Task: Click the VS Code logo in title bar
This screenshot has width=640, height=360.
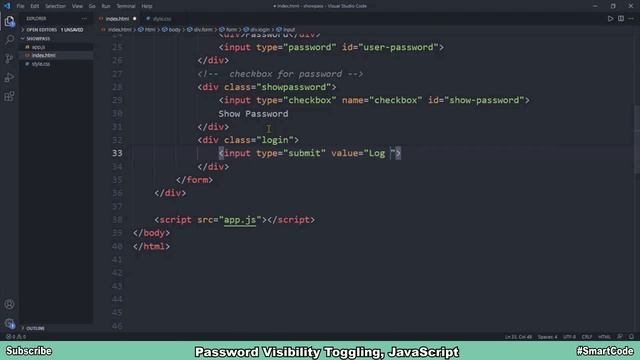Action: click(x=7, y=6)
